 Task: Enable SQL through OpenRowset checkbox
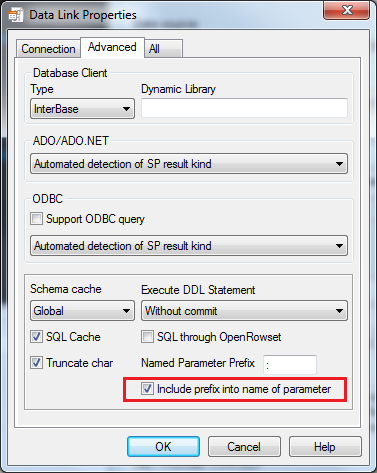[147, 337]
